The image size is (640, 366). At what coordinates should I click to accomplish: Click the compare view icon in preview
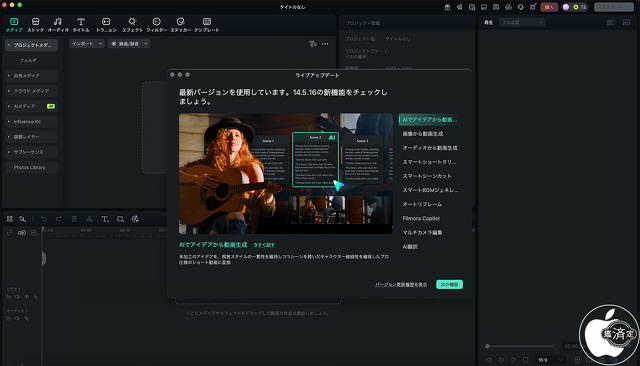tap(611, 22)
